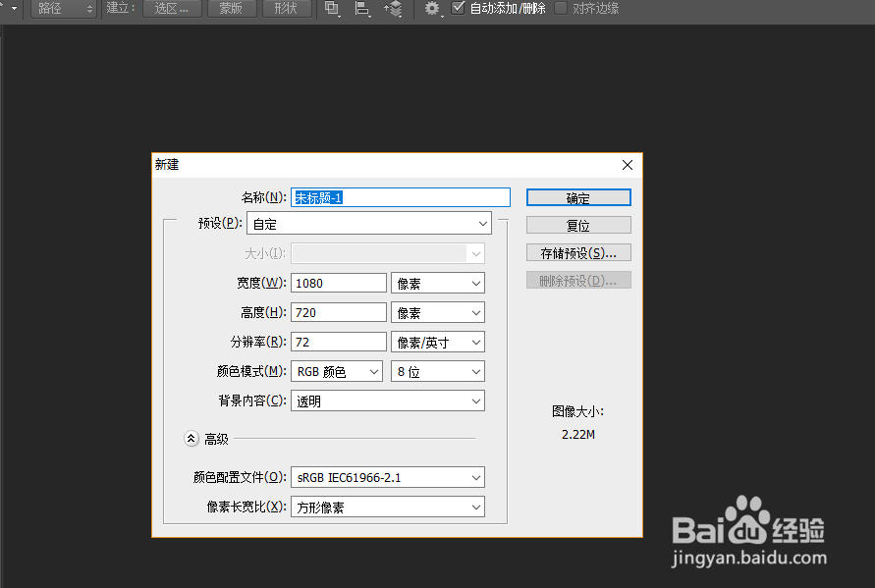Image resolution: width=875 pixels, height=588 pixels.
Task: Click the 分辨率 field with 72
Action: 338,342
